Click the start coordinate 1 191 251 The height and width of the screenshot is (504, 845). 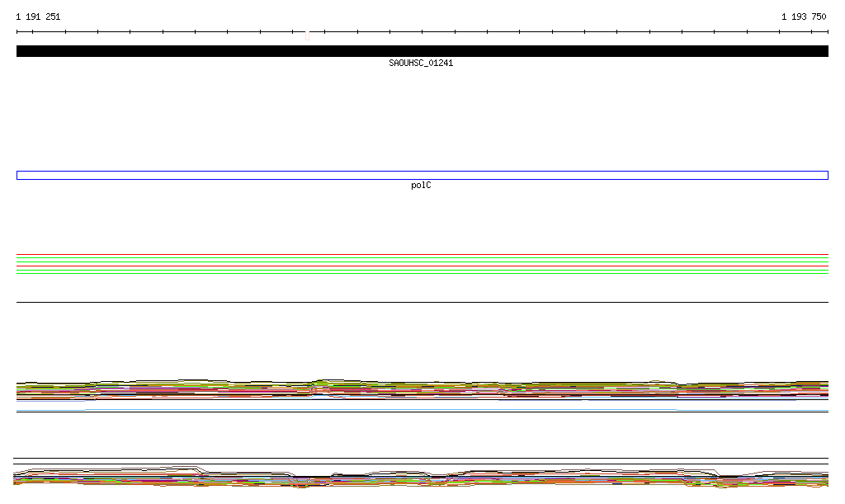[x=38, y=16]
